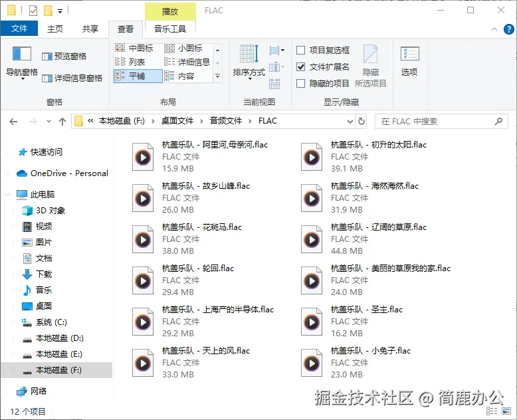Go up one folder level

(62, 122)
